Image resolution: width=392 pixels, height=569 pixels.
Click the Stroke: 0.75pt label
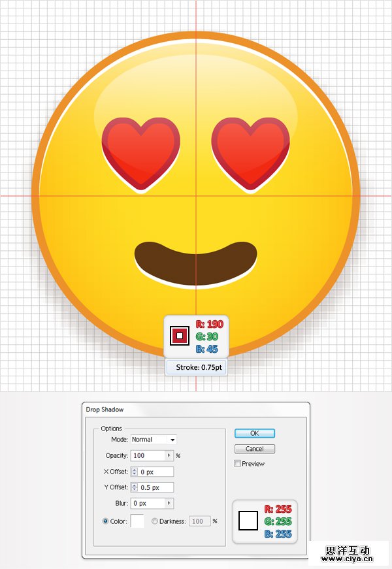(x=199, y=368)
